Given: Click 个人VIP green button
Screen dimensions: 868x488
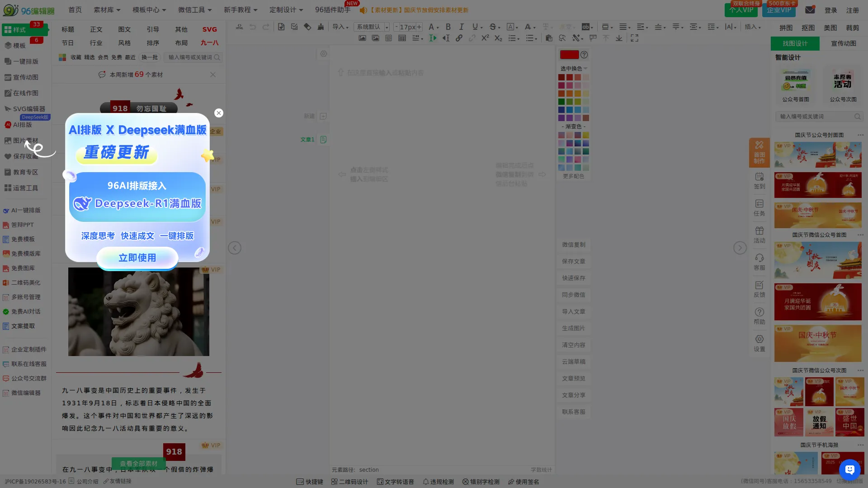Looking at the screenshot, I should click(x=741, y=10).
